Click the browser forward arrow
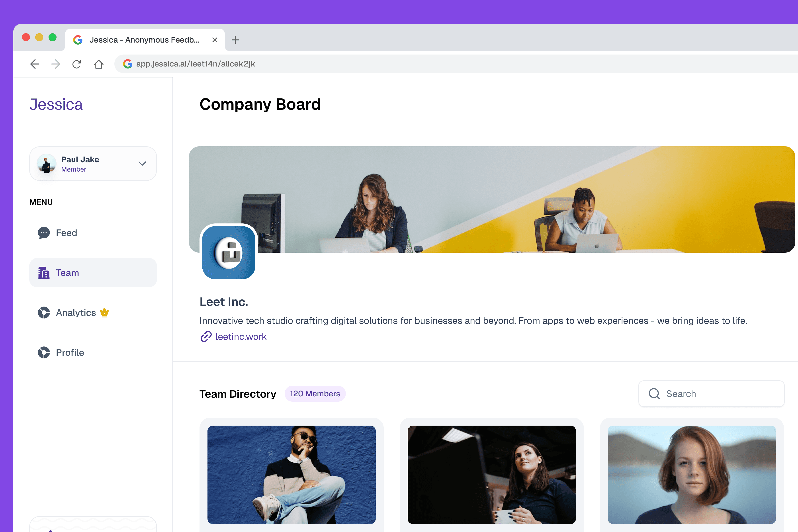The width and height of the screenshot is (798, 532). pos(56,64)
